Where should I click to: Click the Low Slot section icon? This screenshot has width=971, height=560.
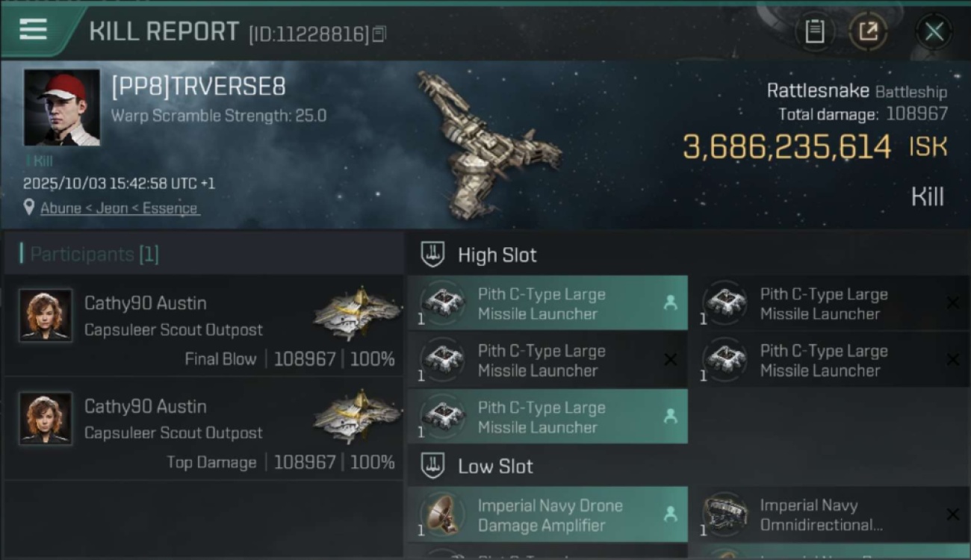coord(433,466)
